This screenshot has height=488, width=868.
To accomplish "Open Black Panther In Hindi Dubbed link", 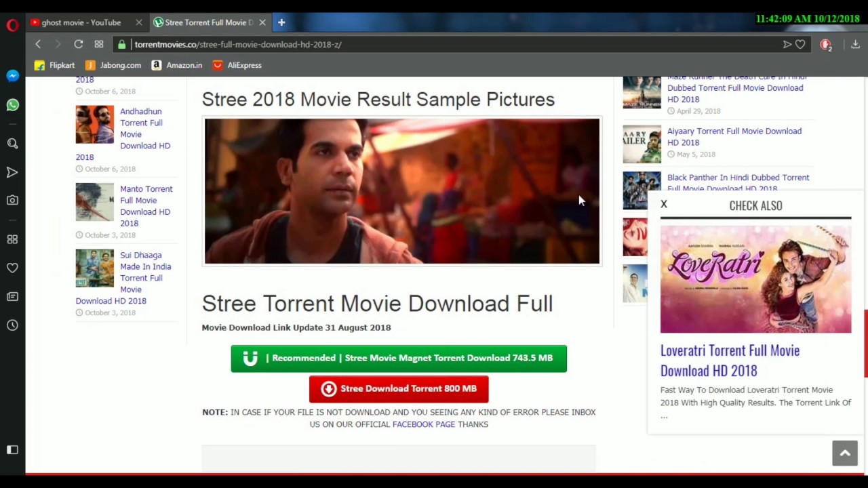I will (738, 183).
